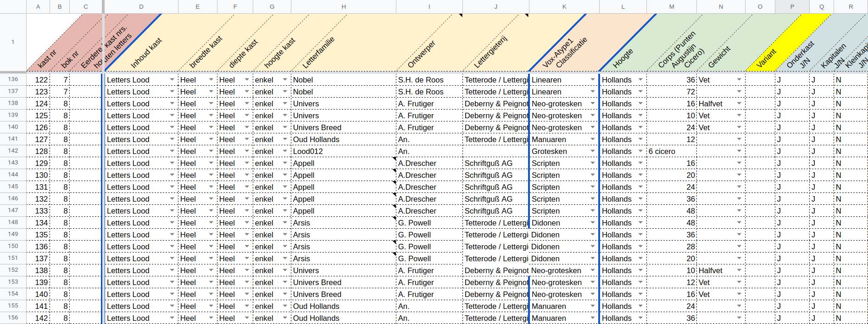Open the enkel dropdown in row 150
This screenshot has height=324, width=868.
285,247
